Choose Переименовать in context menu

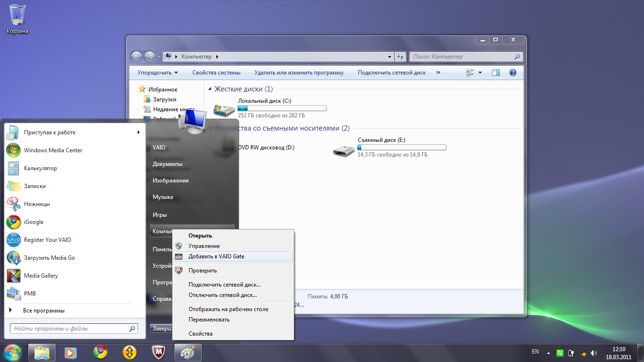coord(233,320)
